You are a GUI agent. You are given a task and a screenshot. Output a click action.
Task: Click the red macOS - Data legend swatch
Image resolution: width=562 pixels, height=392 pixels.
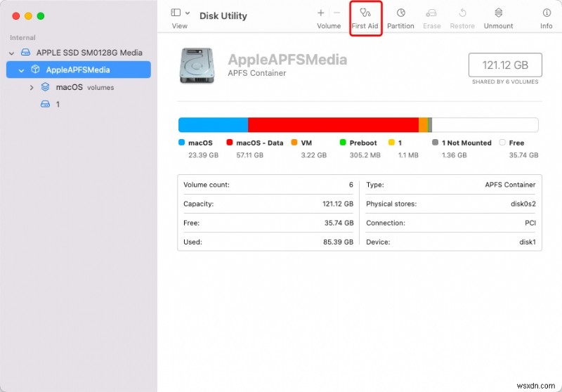pos(230,143)
